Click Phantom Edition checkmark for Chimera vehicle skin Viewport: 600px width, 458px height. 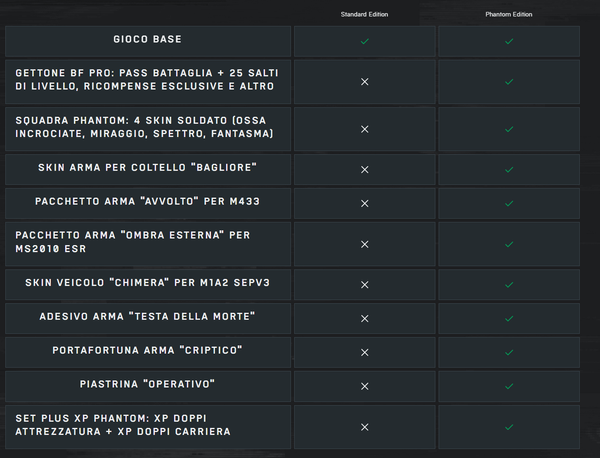(x=509, y=285)
